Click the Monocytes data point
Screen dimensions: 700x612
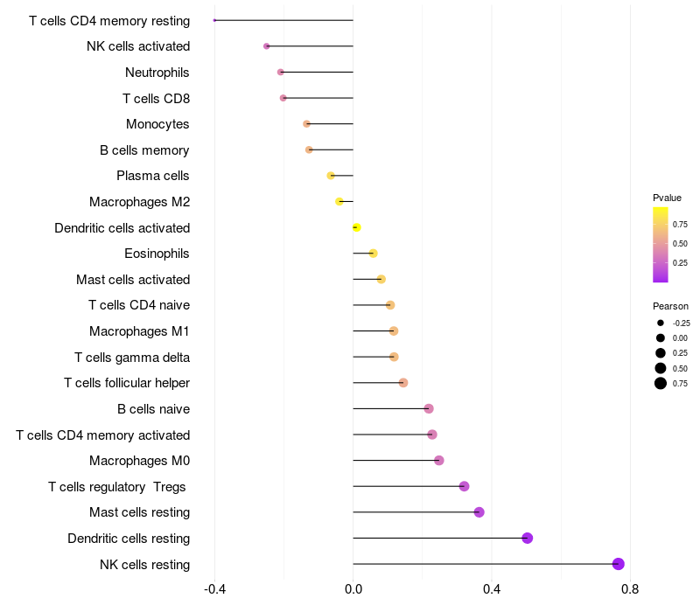tap(306, 123)
